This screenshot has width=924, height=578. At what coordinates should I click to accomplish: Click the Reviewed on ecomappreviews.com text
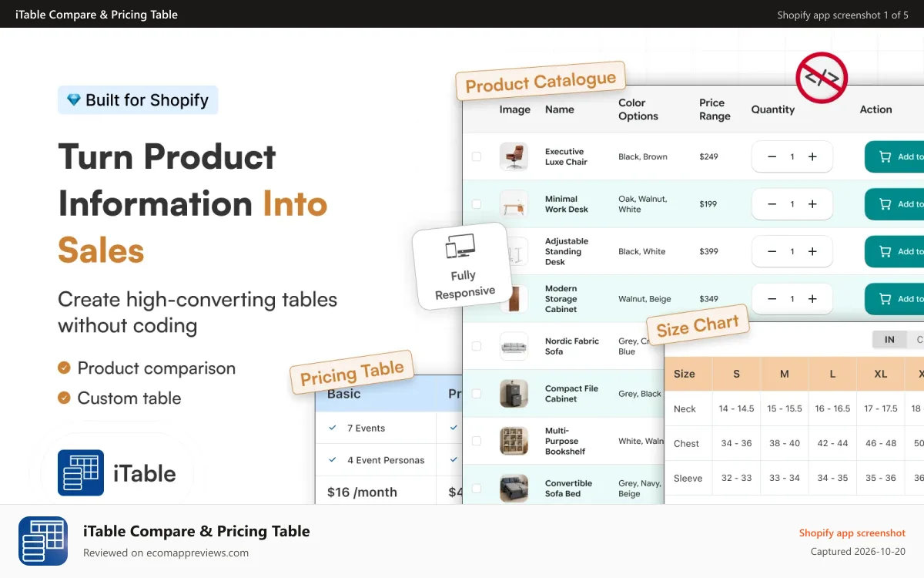[166, 553]
